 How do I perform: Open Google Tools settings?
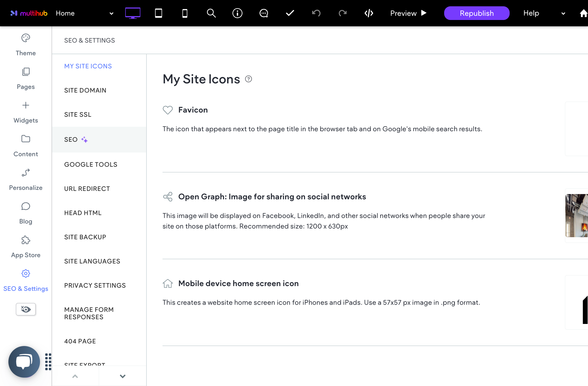[x=99, y=165]
